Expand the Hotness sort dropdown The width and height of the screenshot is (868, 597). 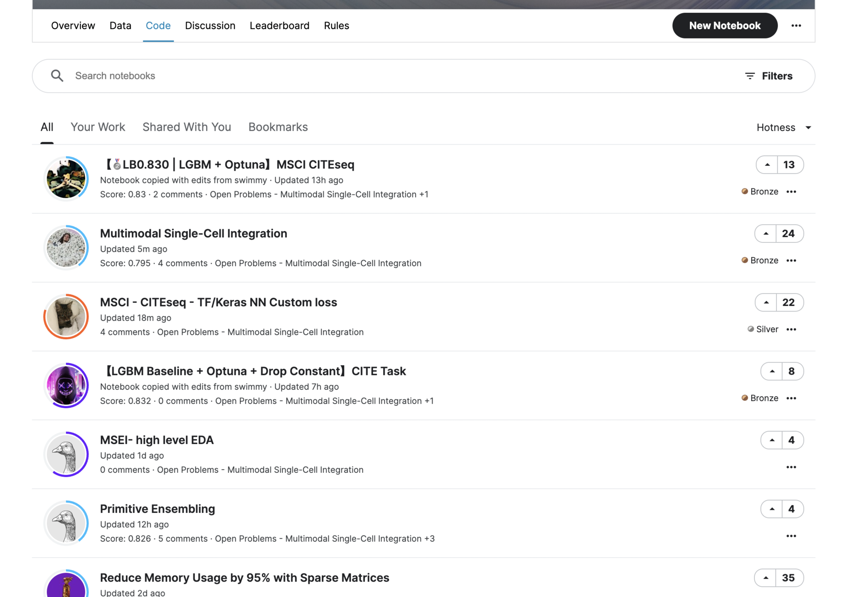(x=783, y=127)
